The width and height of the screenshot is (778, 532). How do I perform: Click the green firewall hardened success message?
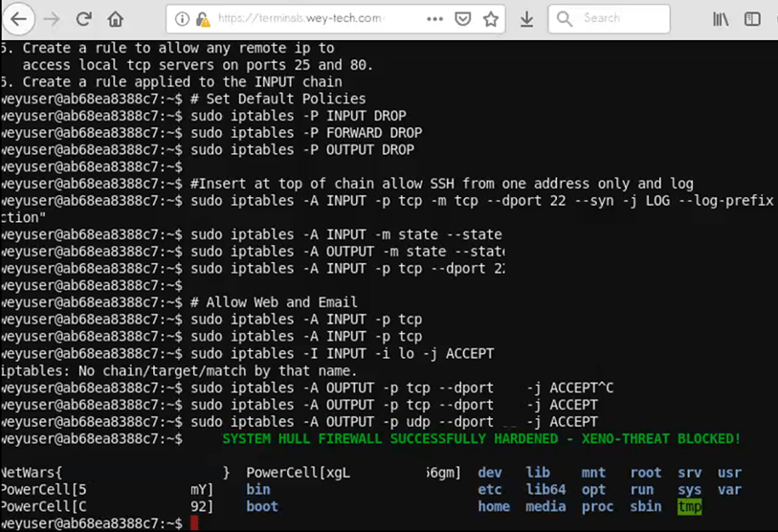tap(481, 438)
